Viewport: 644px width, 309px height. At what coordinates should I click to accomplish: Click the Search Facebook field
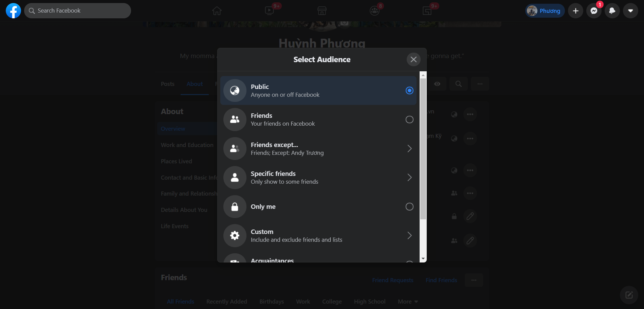click(x=77, y=11)
